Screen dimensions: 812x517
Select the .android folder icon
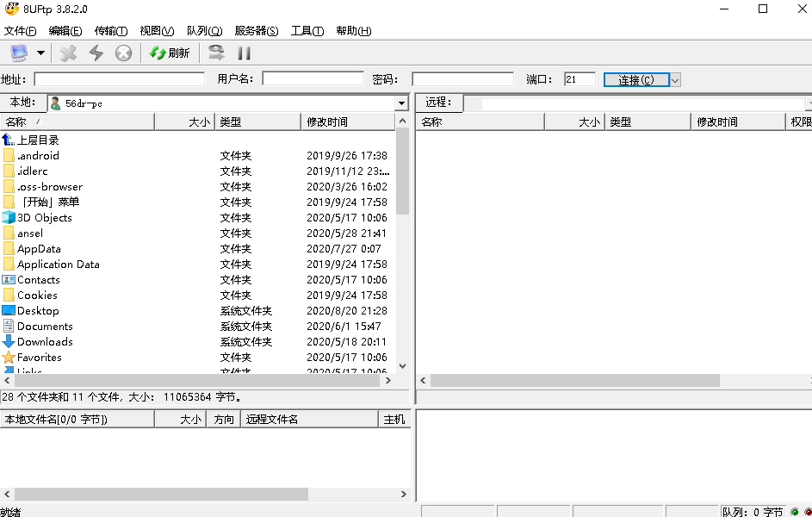pos(9,155)
